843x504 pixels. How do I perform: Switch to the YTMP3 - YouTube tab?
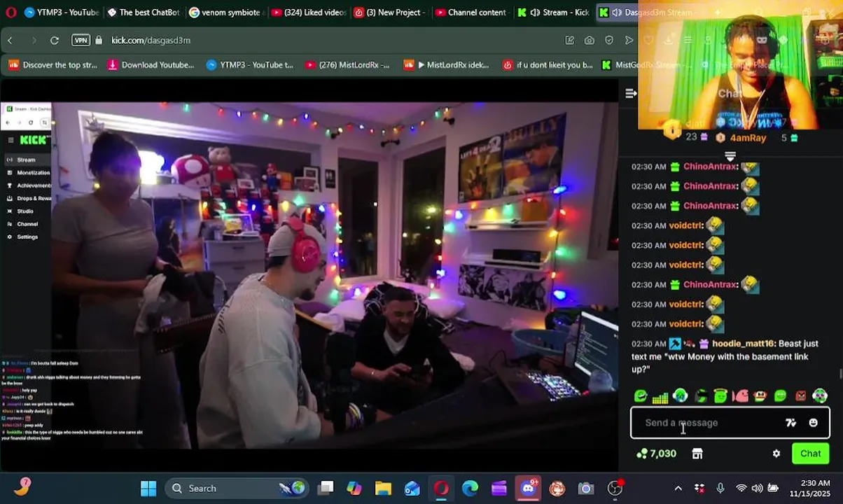pos(61,13)
